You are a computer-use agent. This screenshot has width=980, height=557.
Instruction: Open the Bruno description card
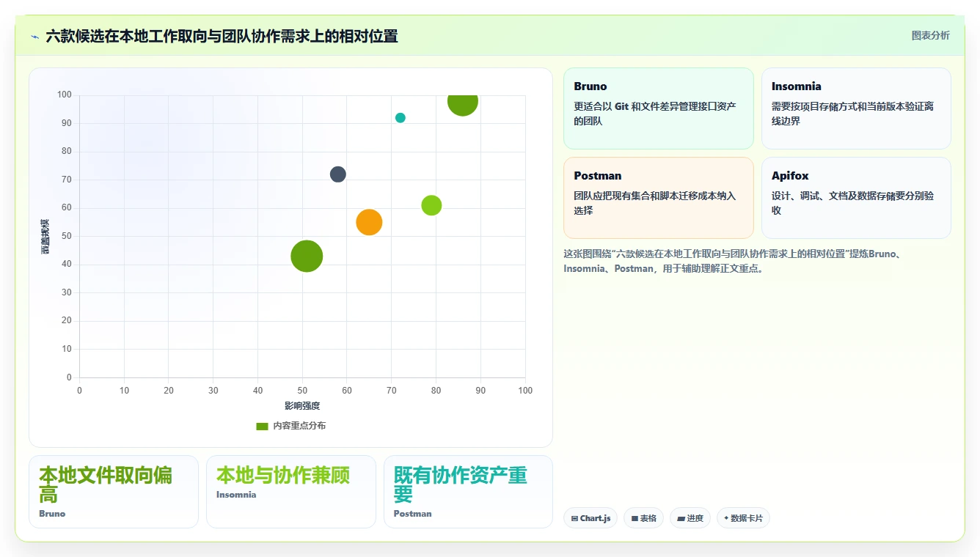tap(658, 108)
